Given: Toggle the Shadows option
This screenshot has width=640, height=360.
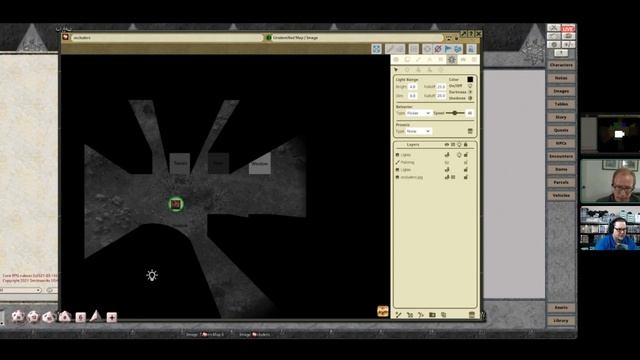Looking at the screenshot, I should 470,98.
